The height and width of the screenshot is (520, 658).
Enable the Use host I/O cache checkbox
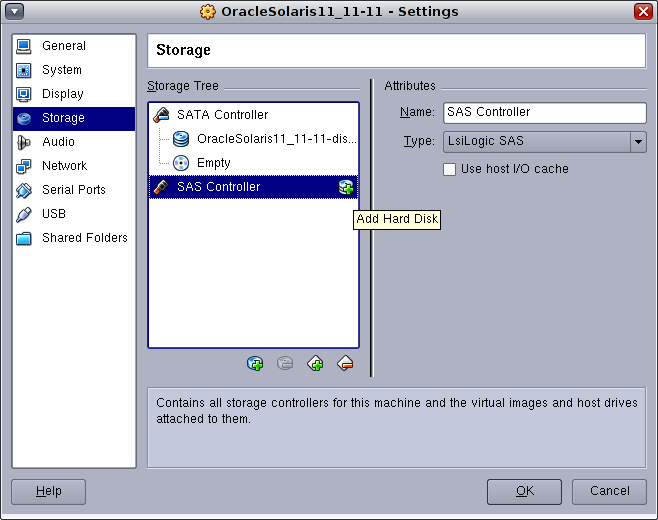(x=450, y=169)
